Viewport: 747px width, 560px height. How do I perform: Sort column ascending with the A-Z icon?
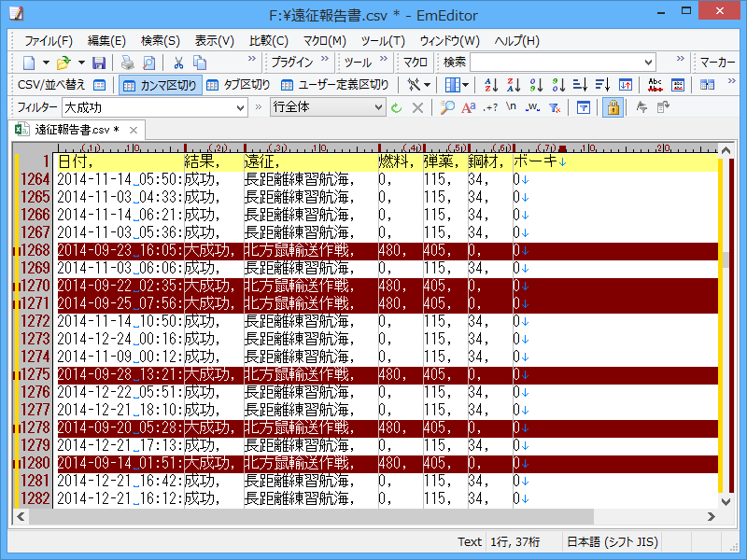pyautogui.click(x=492, y=84)
